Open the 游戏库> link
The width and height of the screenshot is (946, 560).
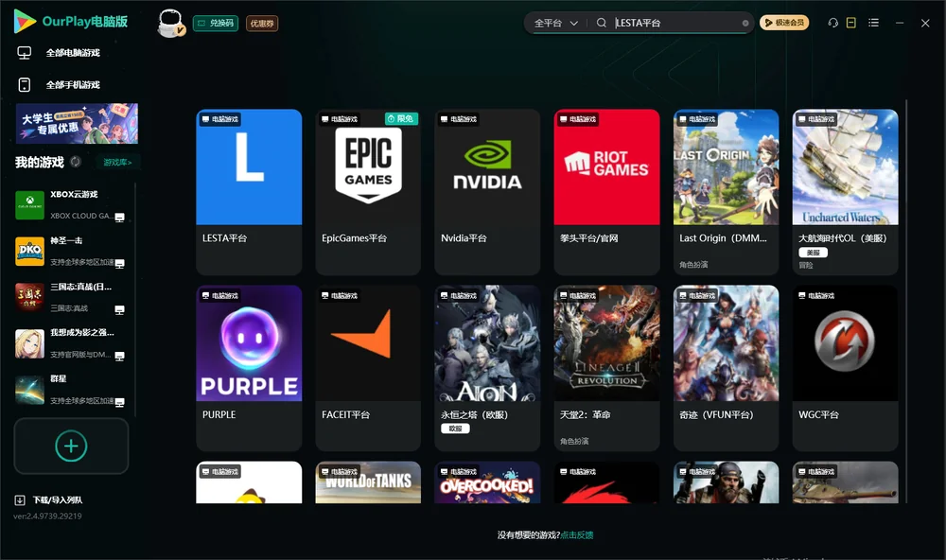117,162
